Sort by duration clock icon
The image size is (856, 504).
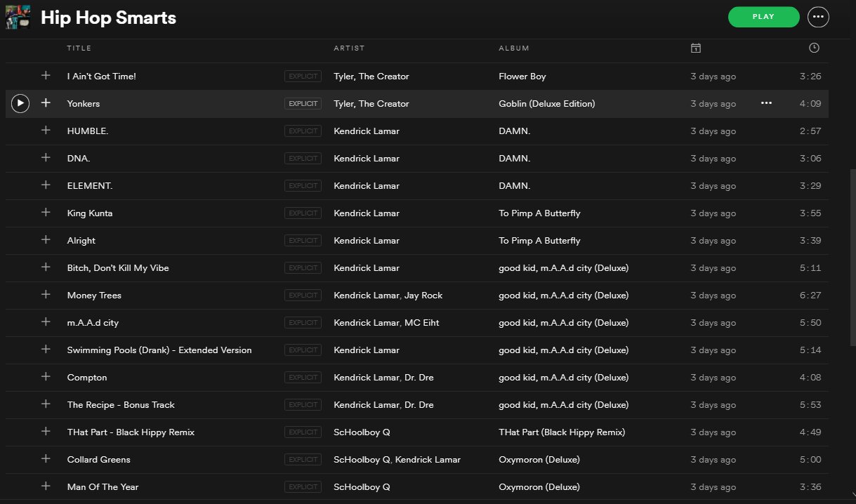coord(814,48)
